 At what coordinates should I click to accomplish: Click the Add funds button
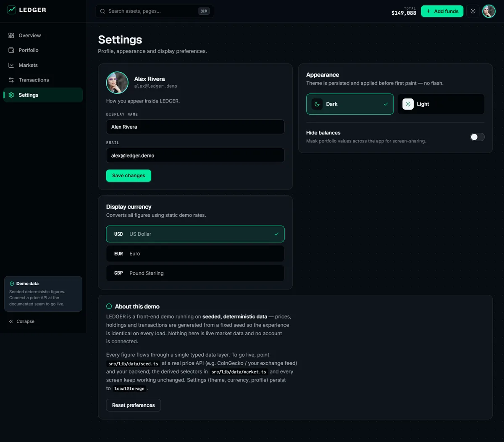click(442, 11)
